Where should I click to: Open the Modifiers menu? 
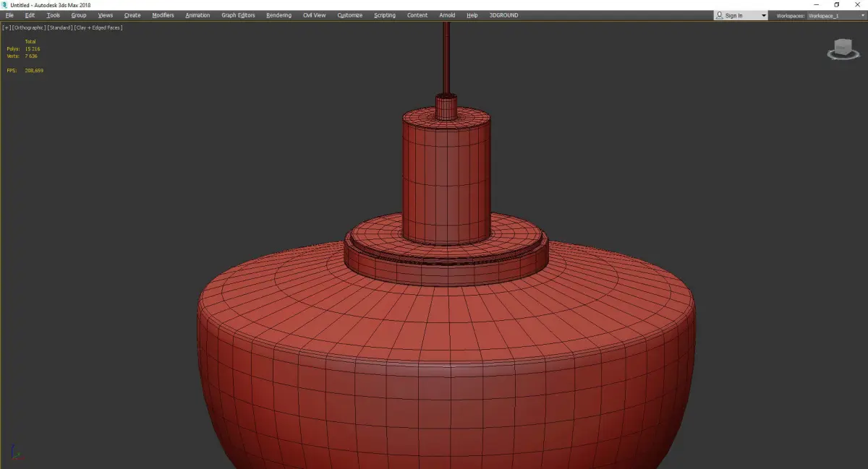163,15
